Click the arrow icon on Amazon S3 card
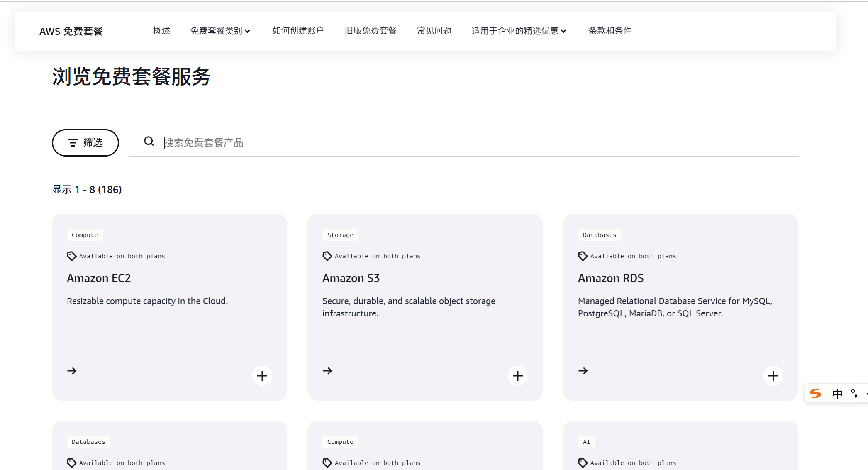 [x=327, y=371]
